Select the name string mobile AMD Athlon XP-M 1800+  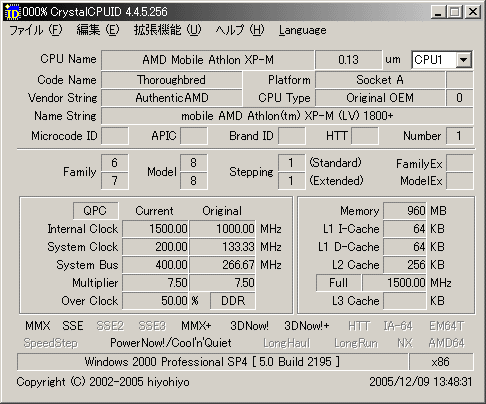point(287,116)
